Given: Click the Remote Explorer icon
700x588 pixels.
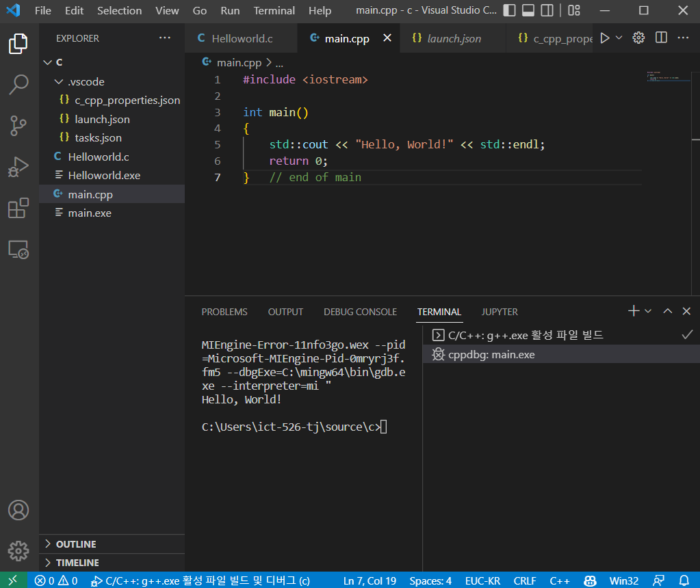Looking at the screenshot, I should click(18, 250).
